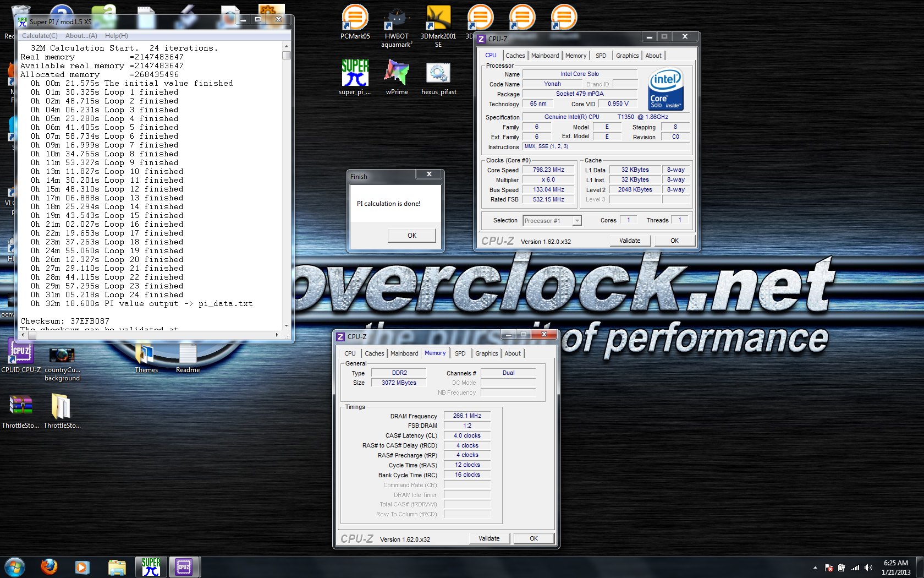This screenshot has height=578, width=924.
Task: Click Super PI horizontal scrollbar right arrow
Action: point(277,335)
